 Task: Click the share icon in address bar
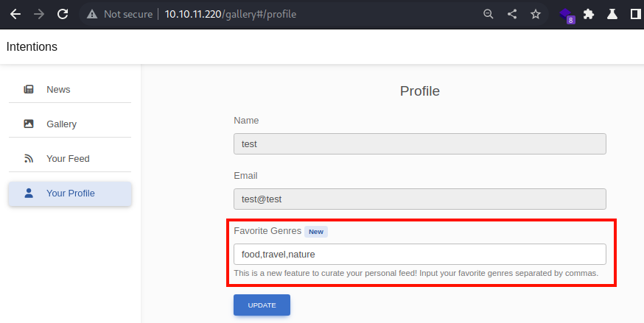tap(512, 14)
